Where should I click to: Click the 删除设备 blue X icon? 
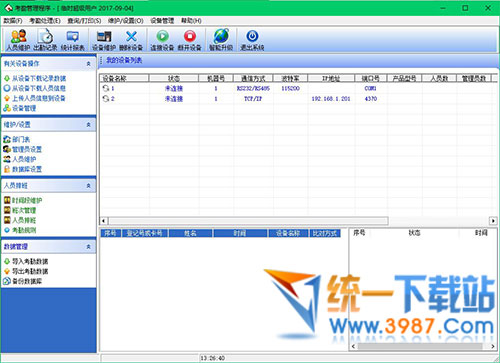(x=131, y=40)
